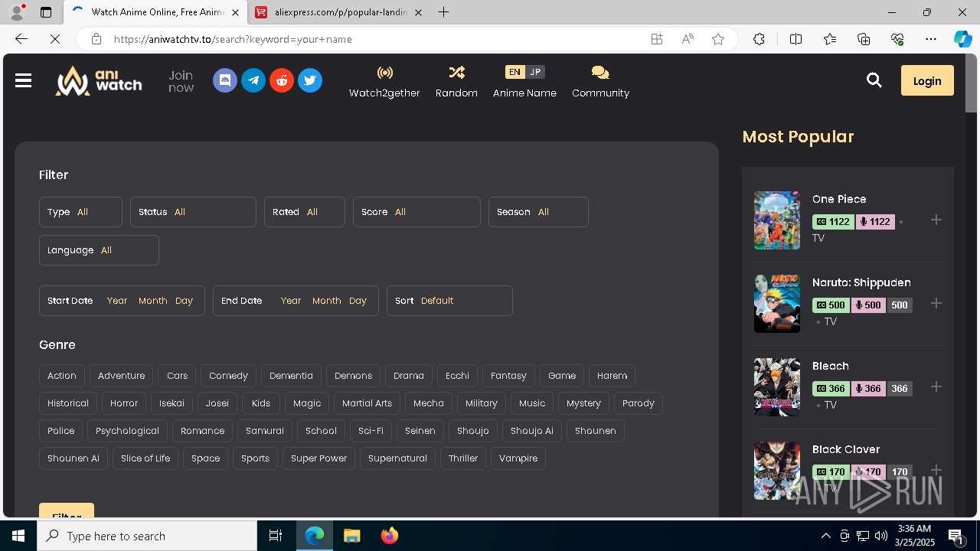Open the Status filter dropdown
Viewport: 980px width, 551px height.
coord(193,212)
